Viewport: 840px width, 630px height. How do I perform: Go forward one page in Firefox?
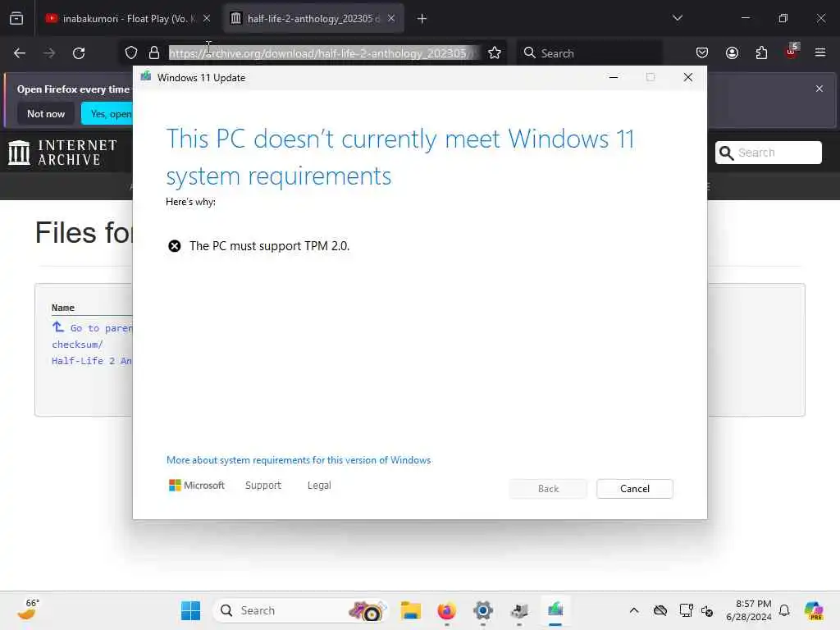[49, 53]
